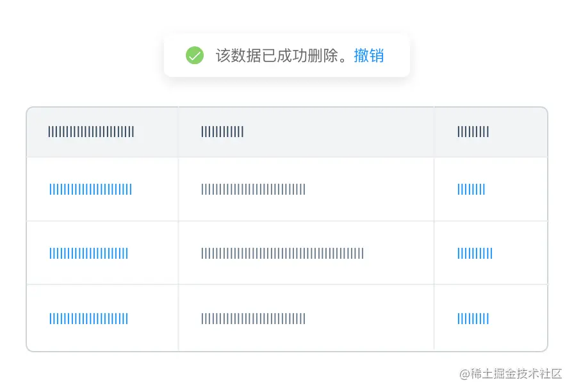Screen dimensions: 574x392
Task: Click the first row's blue action link at right
Action: pyautogui.click(x=471, y=189)
